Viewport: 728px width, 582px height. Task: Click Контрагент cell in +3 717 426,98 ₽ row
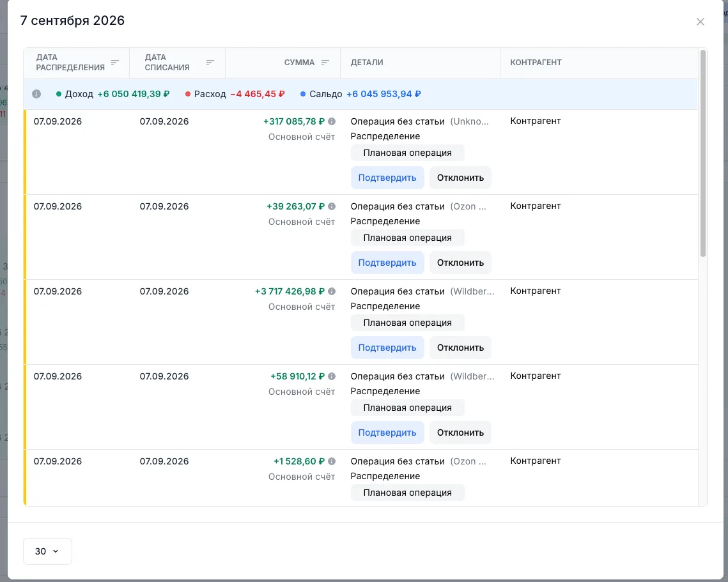click(536, 291)
